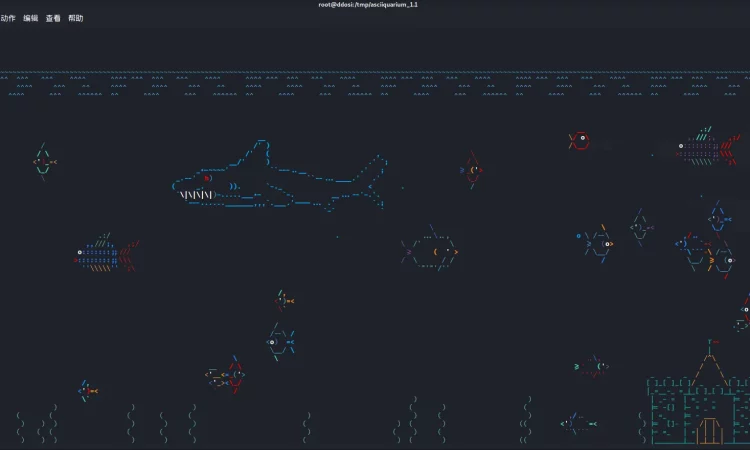Click the hexagonal fish with orange eye in center
The width and height of the screenshot is (750, 450).
click(432, 251)
